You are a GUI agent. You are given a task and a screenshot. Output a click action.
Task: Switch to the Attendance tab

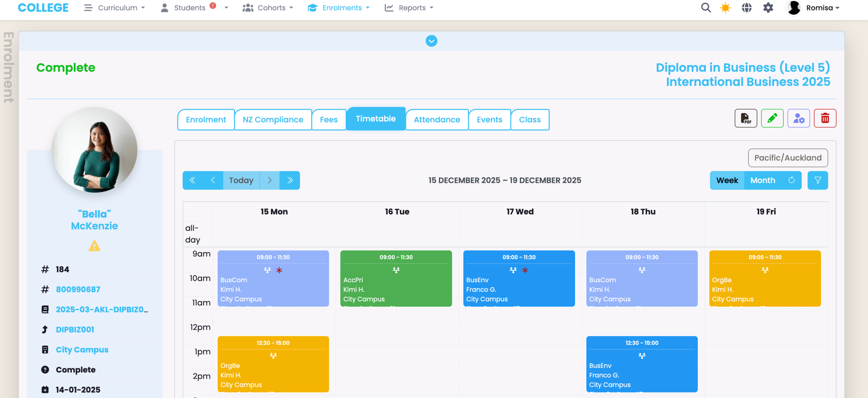pos(437,119)
